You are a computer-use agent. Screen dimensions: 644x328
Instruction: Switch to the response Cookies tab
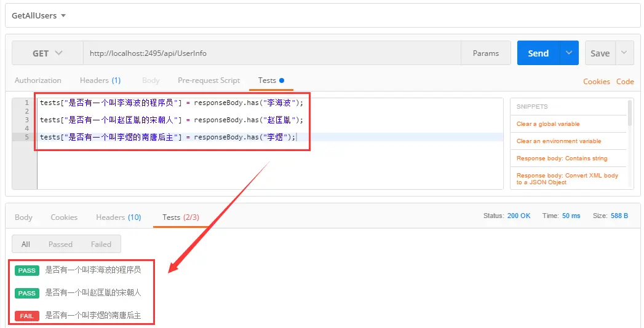64,217
